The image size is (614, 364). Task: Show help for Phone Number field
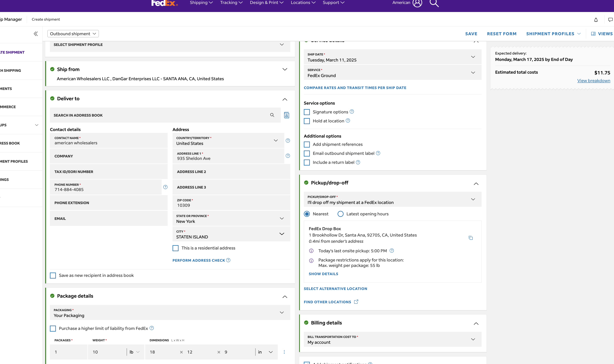pos(165,187)
